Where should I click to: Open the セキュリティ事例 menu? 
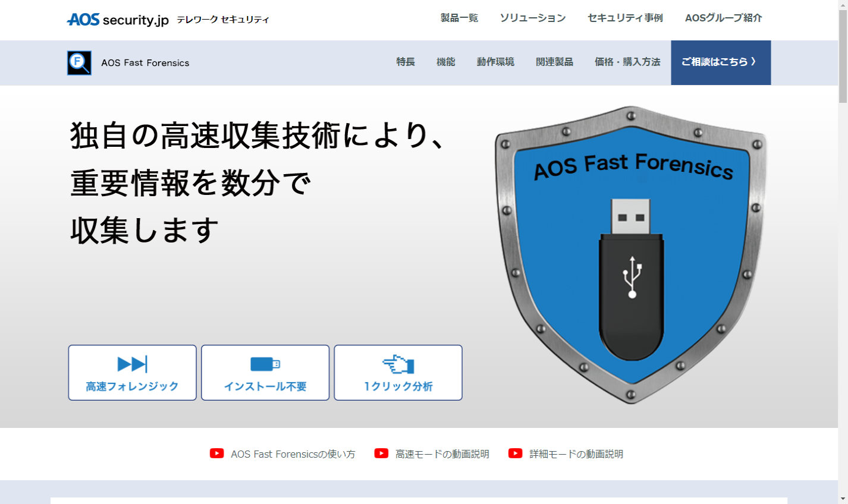pos(625,18)
